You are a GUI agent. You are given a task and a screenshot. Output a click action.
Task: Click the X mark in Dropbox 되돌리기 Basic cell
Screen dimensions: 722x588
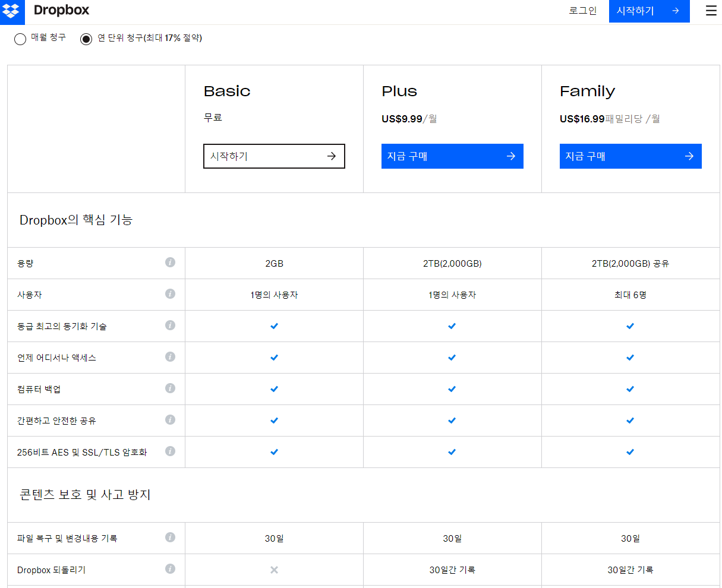pyautogui.click(x=274, y=570)
